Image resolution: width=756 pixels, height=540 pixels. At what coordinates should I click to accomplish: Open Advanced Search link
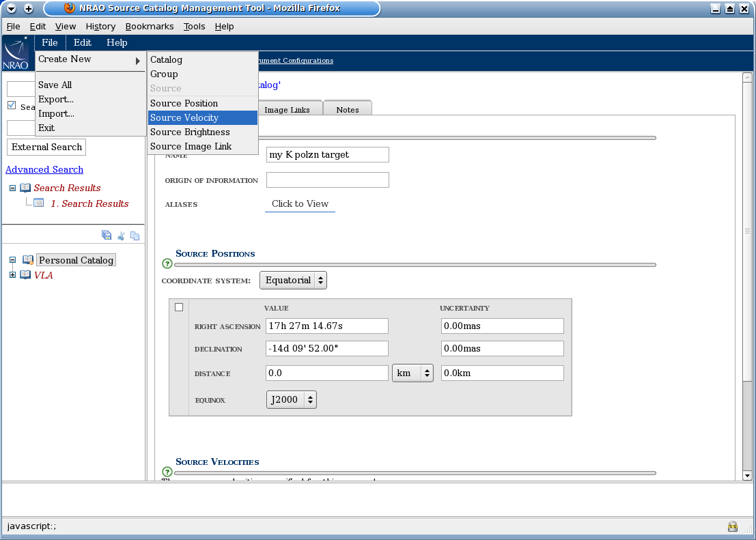click(x=44, y=169)
